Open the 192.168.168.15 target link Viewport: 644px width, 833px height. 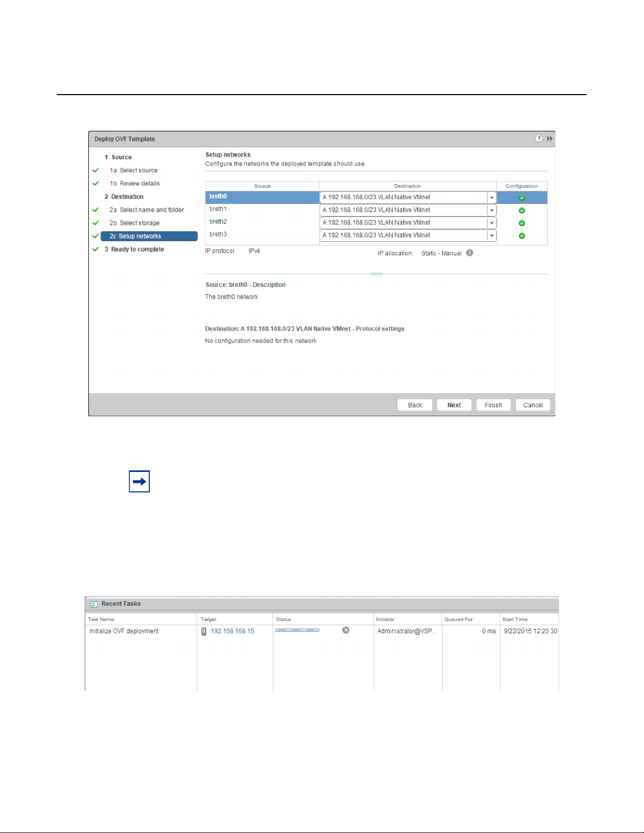coord(232,631)
